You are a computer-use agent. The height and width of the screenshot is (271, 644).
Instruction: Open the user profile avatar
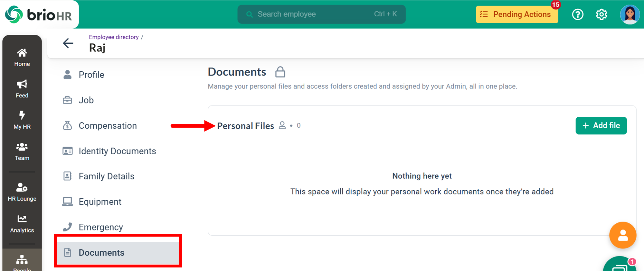click(x=630, y=14)
